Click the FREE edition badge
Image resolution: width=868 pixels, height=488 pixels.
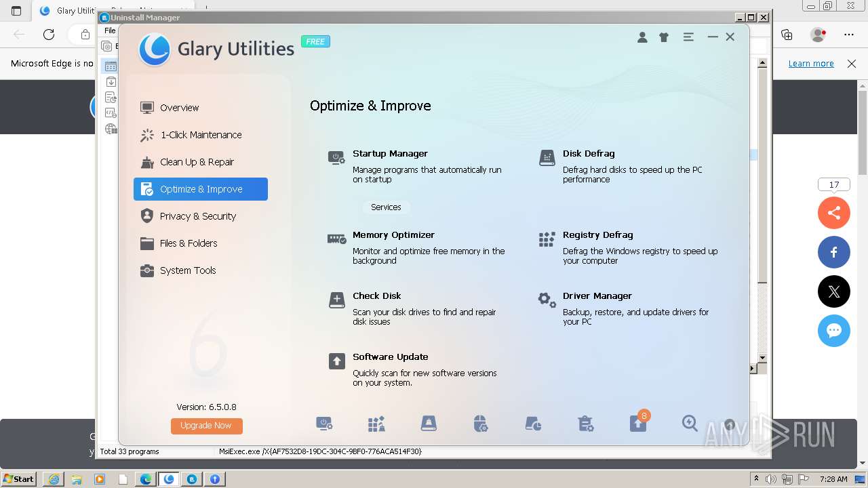click(x=315, y=41)
